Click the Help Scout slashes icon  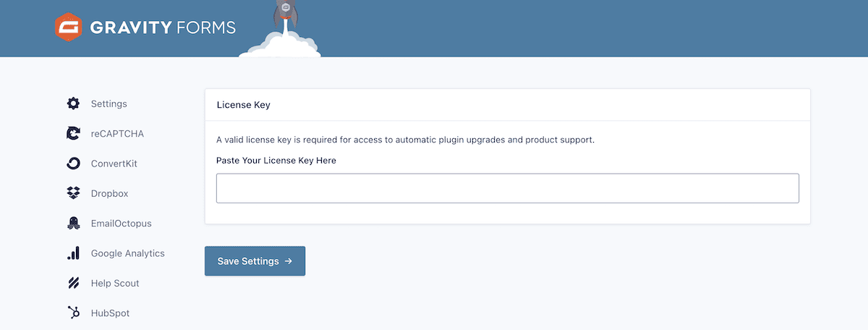click(x=73, y=283)
